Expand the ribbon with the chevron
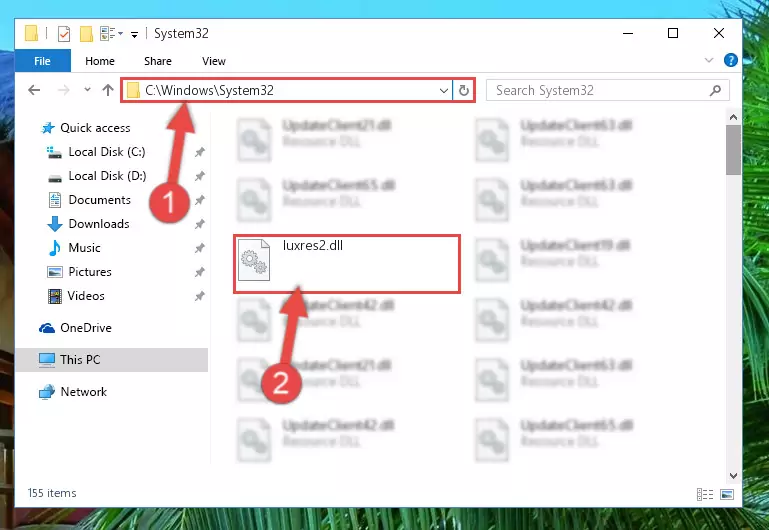Image resolution: width=769 pixels, height=530 pixels. 709,60
